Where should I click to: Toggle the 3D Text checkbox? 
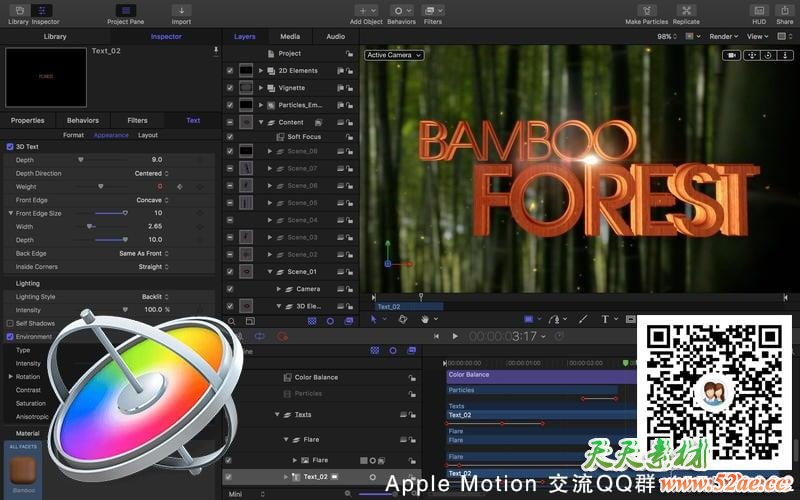click(10, 147)
